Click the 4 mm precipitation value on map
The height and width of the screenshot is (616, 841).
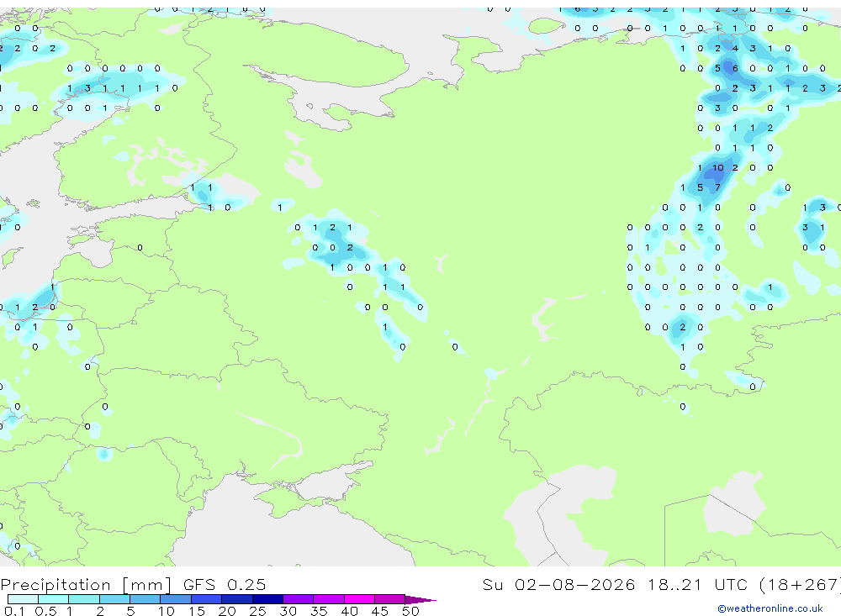[x=735, y=48]
